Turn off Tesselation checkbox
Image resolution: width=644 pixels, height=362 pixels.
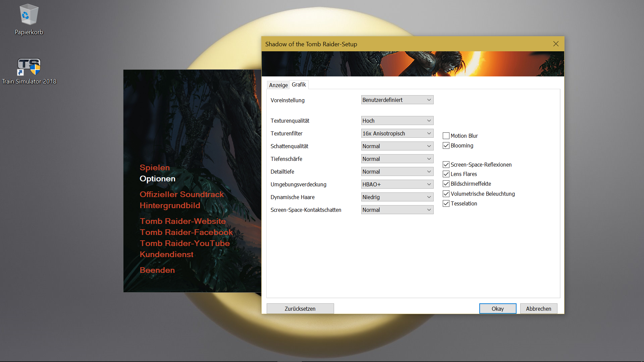point(446,203)
